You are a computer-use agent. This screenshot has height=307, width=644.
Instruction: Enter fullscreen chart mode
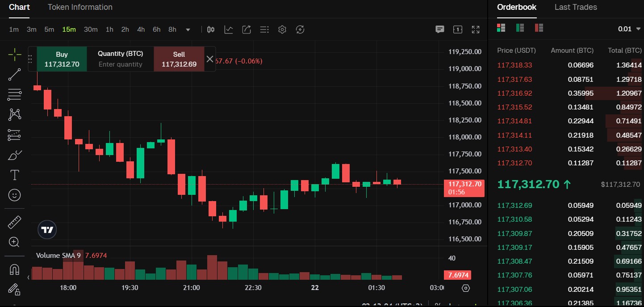(475, 29)
